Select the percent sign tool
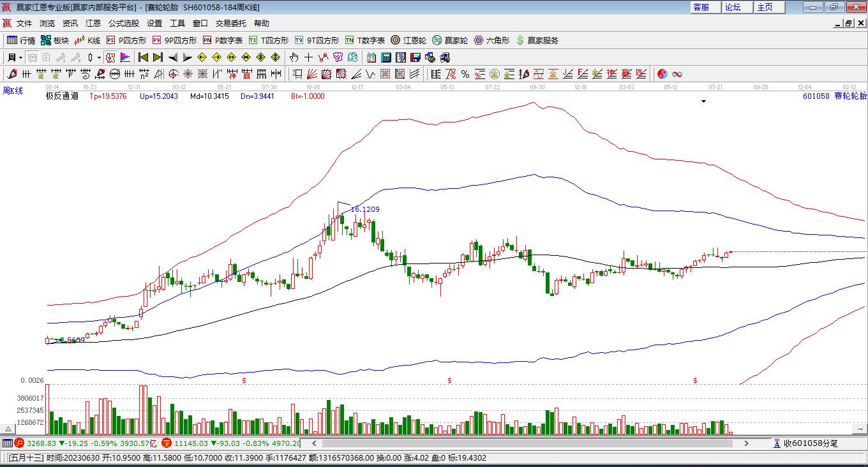Image resolution: width=868 pixels, height=467 pixels. click(x=465, y=75)
